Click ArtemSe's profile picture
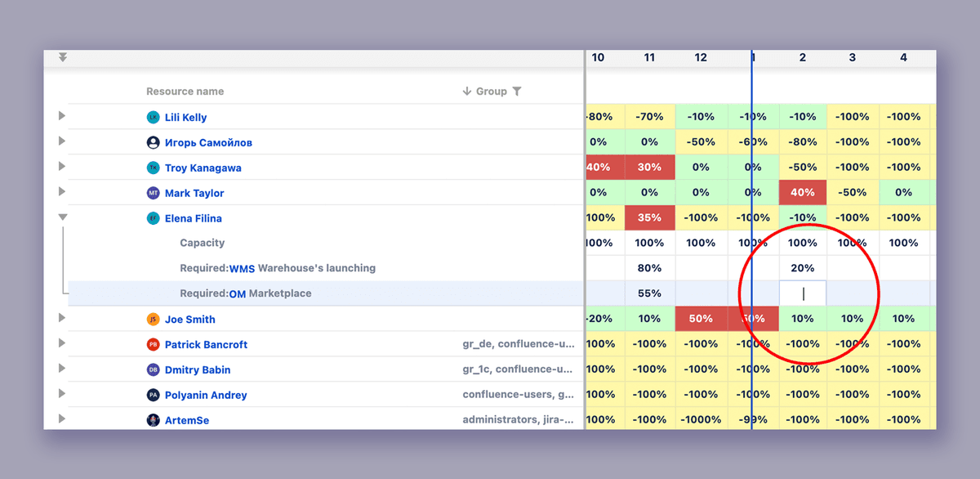The width and height of the screenshot is (980, 479). 153,421
